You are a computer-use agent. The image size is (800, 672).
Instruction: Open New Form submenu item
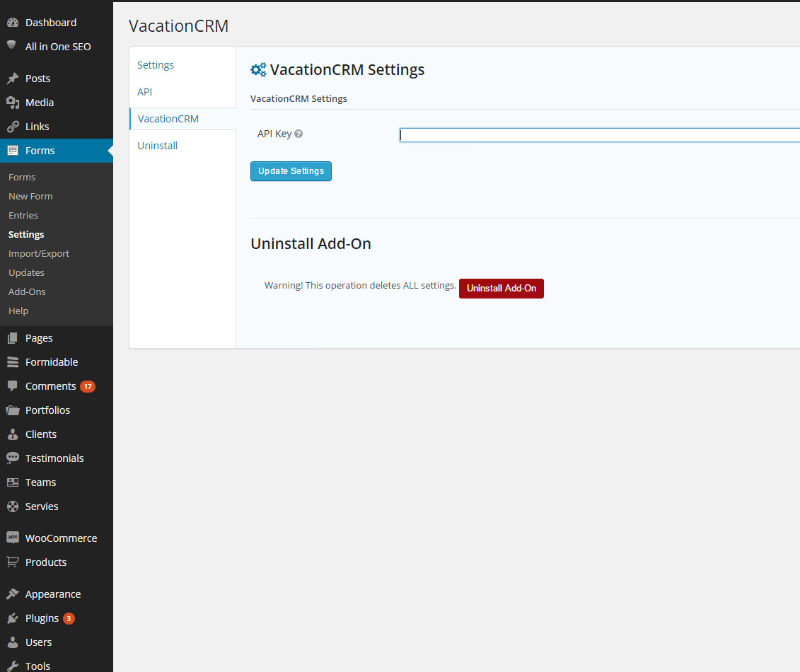pos(30,196)
